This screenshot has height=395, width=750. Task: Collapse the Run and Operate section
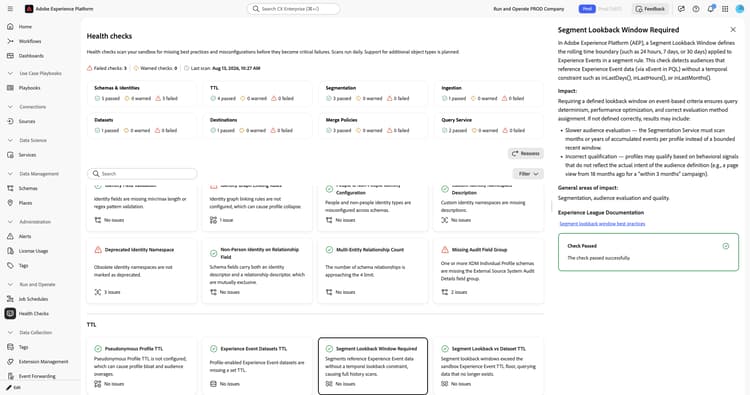tap(11, 285)
